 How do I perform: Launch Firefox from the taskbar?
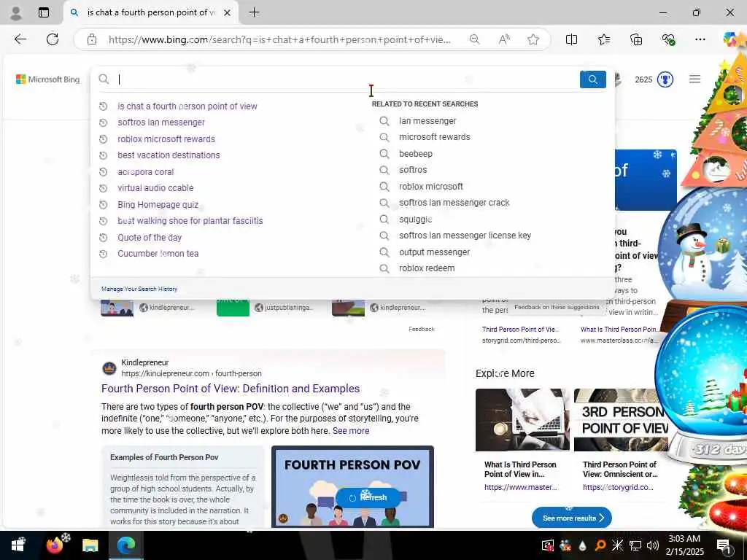(x=55, y=545)
